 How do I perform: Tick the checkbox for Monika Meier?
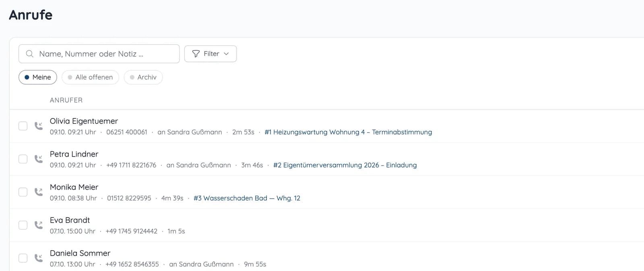[x=23, y=192]
